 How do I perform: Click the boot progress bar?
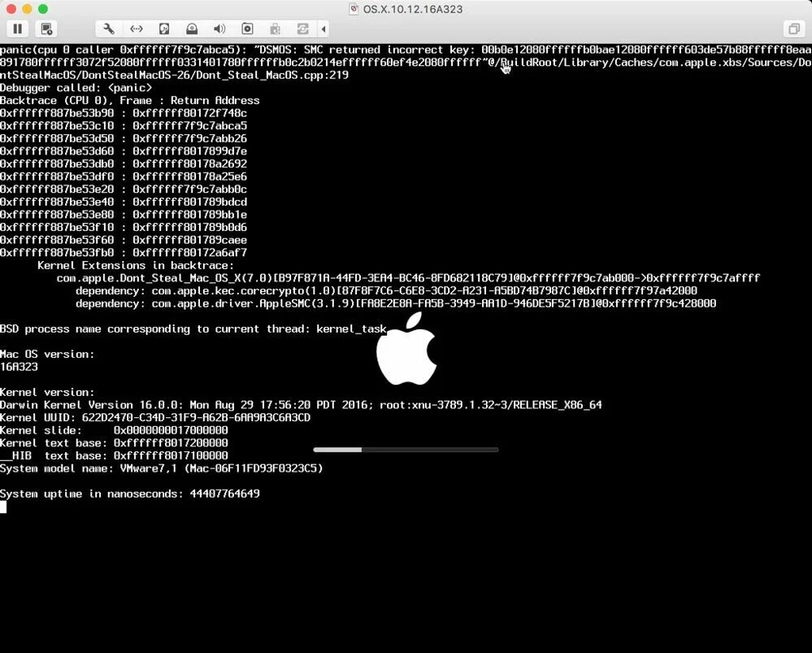(406, 450)
